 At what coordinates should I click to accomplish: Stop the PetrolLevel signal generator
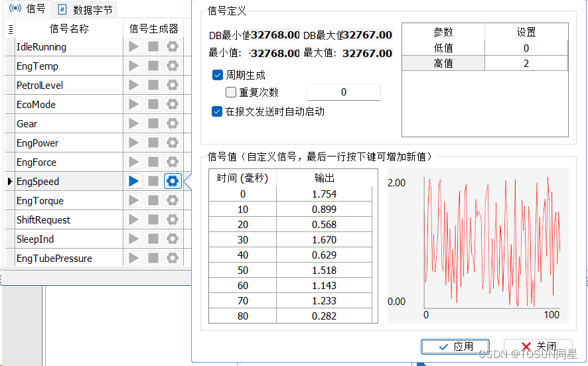pyautogui.click(x=153, y=85)
